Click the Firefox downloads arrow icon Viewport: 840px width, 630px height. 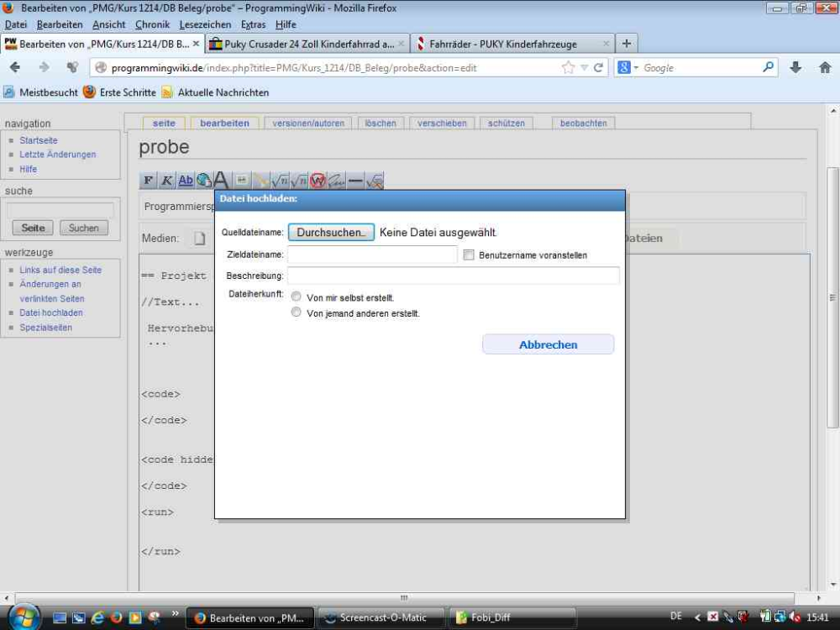(x=795, y=67)
